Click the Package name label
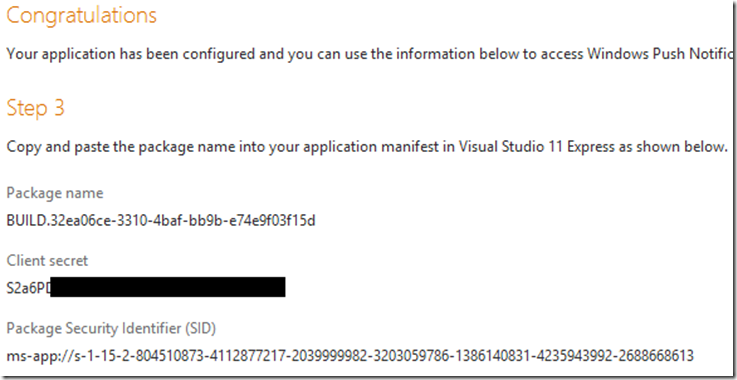Image resolution: width=737 pixels, height=380 pixels. pyautogui.click(x=55, y=193)
